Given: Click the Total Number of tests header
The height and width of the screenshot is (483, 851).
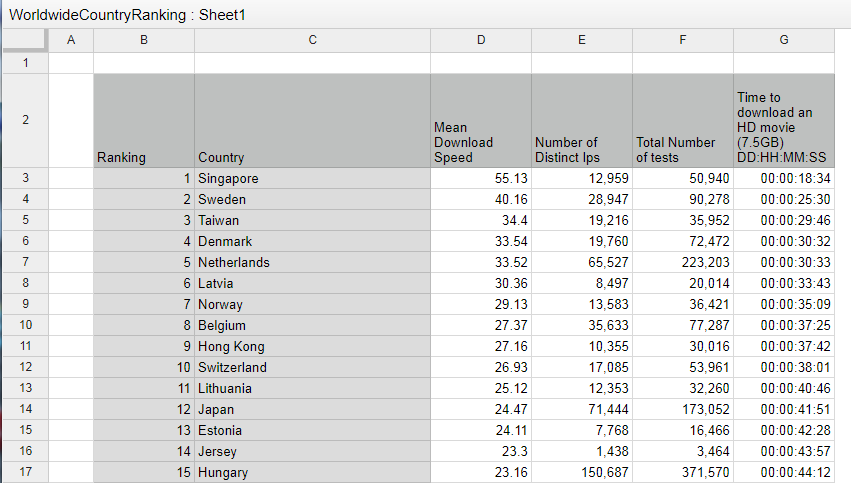Looking at the screenshot, I should coord(683,120).
